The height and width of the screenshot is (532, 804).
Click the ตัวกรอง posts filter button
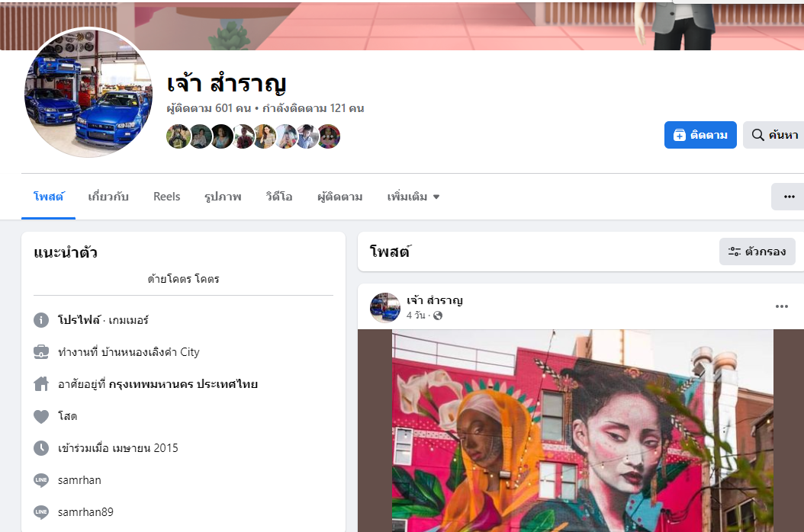pos(757,252)
